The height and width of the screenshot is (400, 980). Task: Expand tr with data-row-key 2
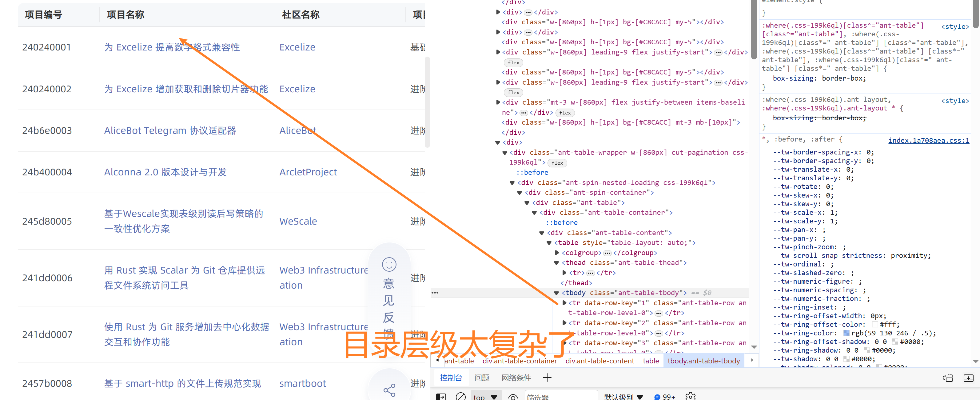click(564, 322)
